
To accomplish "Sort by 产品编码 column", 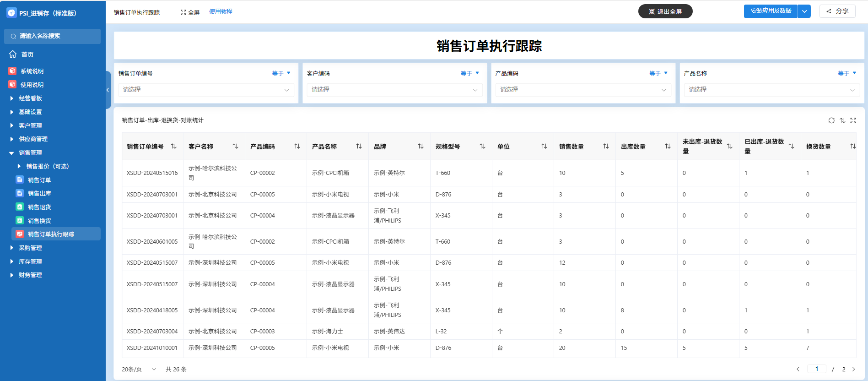I will coord(297,146).
